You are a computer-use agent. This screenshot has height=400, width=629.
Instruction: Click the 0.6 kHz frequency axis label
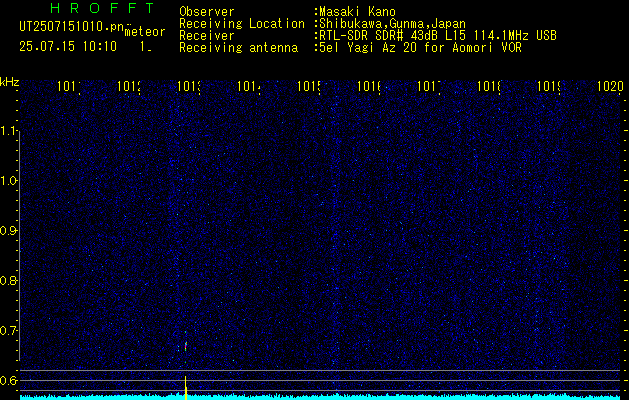click(x=8, y=380)
